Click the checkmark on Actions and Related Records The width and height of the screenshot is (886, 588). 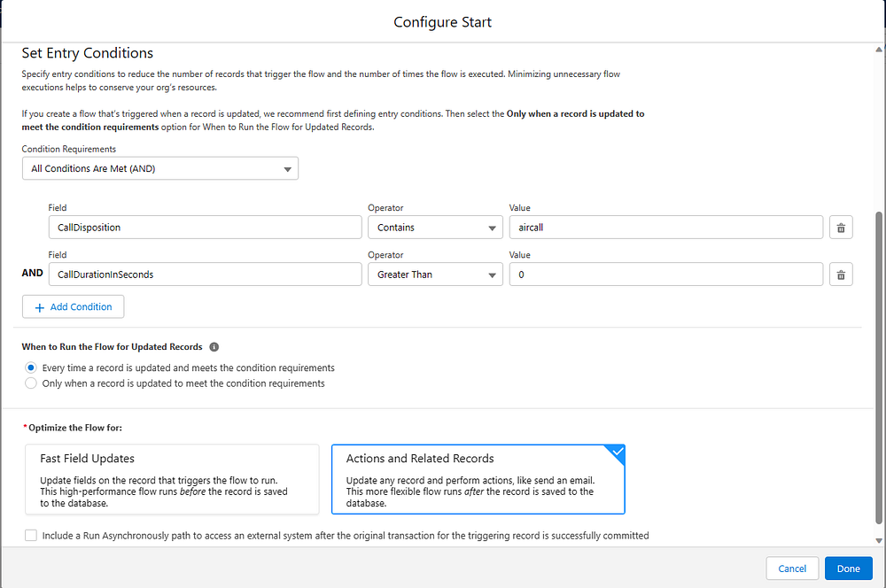click(x=618, y=452)
